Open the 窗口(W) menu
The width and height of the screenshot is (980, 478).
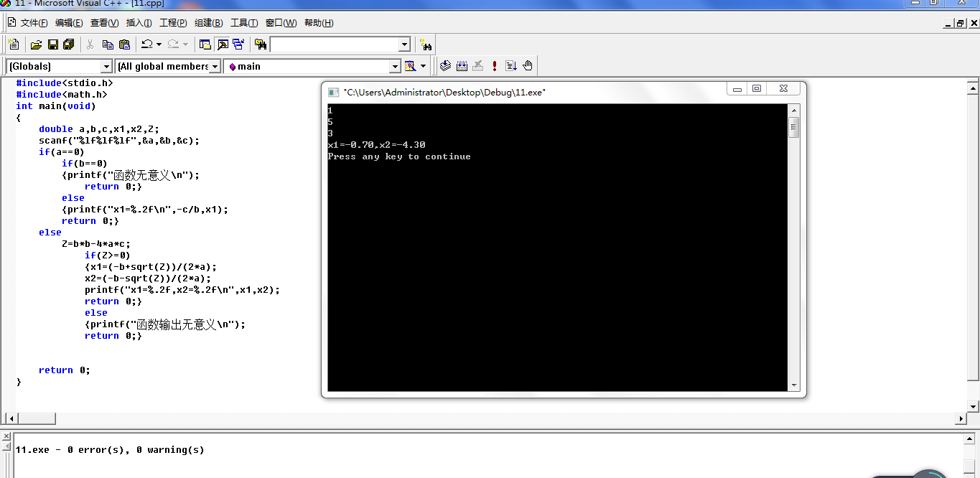coord(281,23)
